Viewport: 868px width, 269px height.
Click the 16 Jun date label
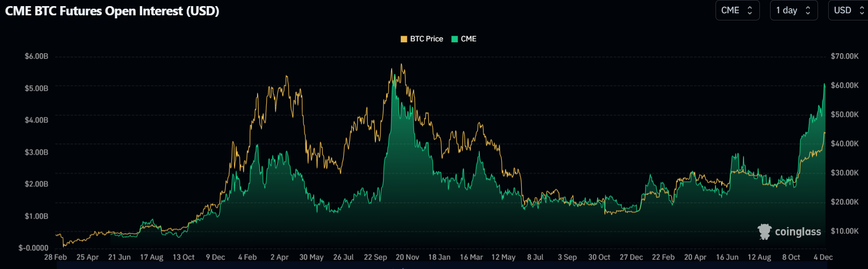(727, 257)
